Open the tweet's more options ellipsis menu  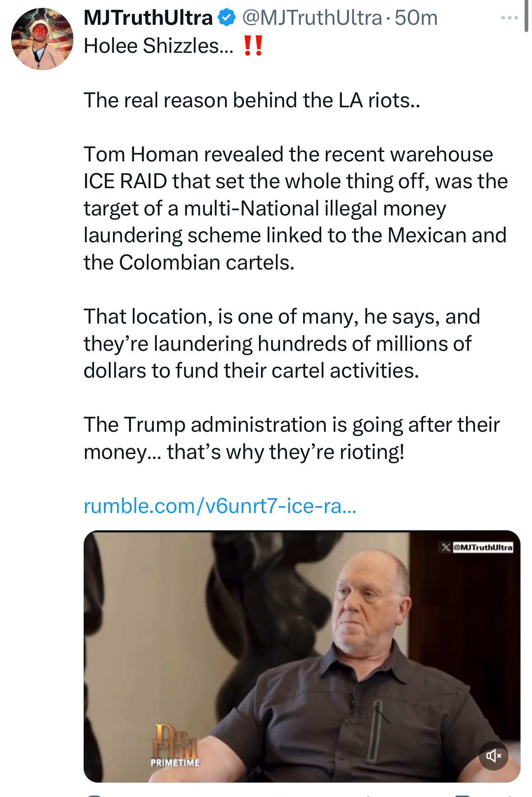pyautogui.click(x=509, y=18)
